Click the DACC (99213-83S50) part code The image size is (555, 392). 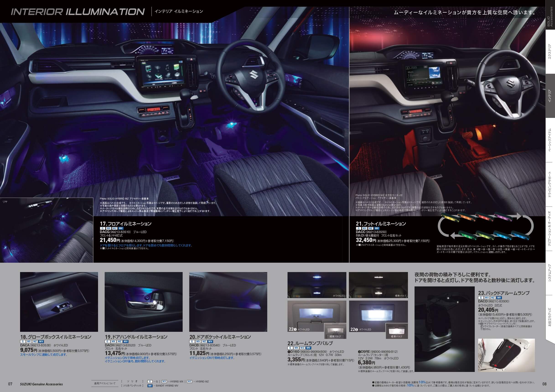click(x=371, y=232)
